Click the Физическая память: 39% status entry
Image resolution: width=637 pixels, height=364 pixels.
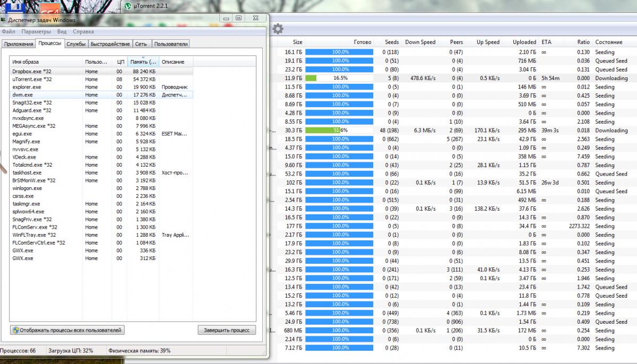click(140, 351)
